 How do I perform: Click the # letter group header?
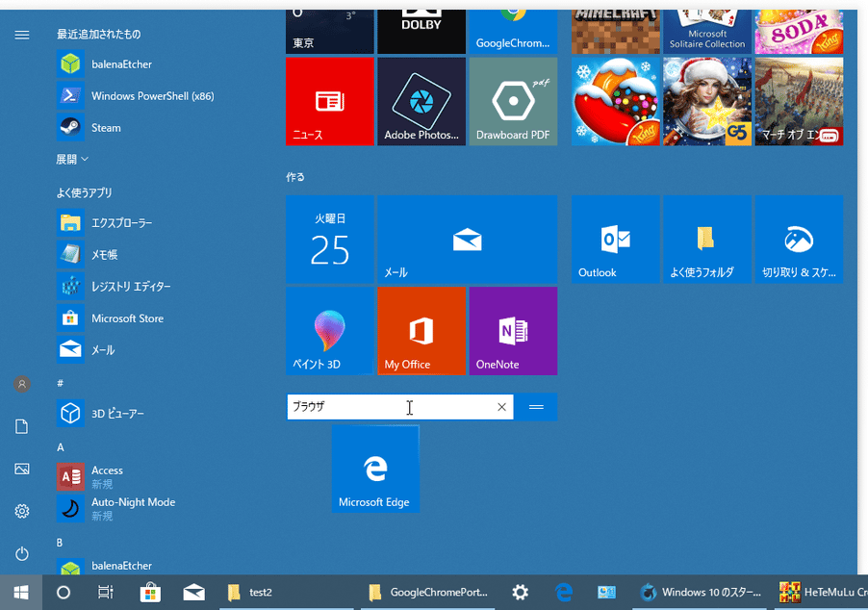pyautogui.click(x=60, y=383)
